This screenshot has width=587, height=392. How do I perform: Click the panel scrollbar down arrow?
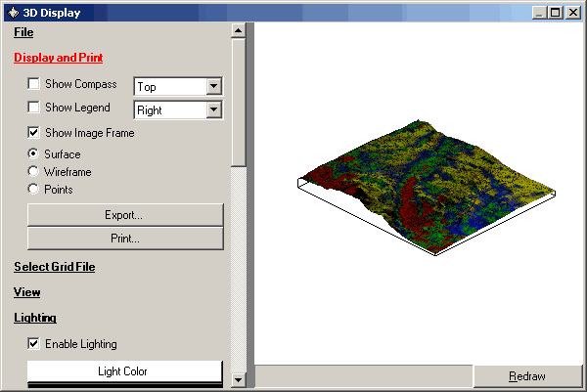pyautogui.click(x=238, y=380)
